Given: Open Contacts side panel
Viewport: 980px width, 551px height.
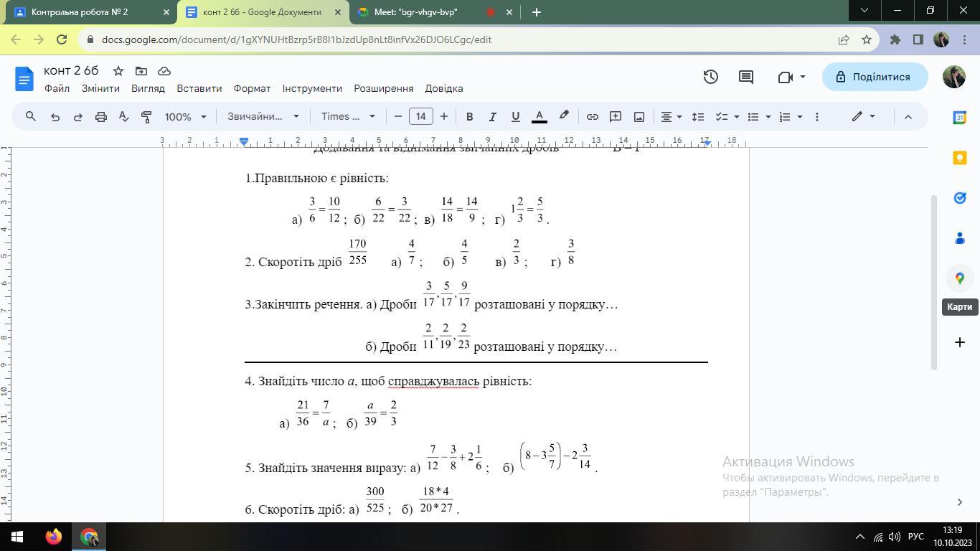Looking at the screenshot, I should click(x=960, y=238).
